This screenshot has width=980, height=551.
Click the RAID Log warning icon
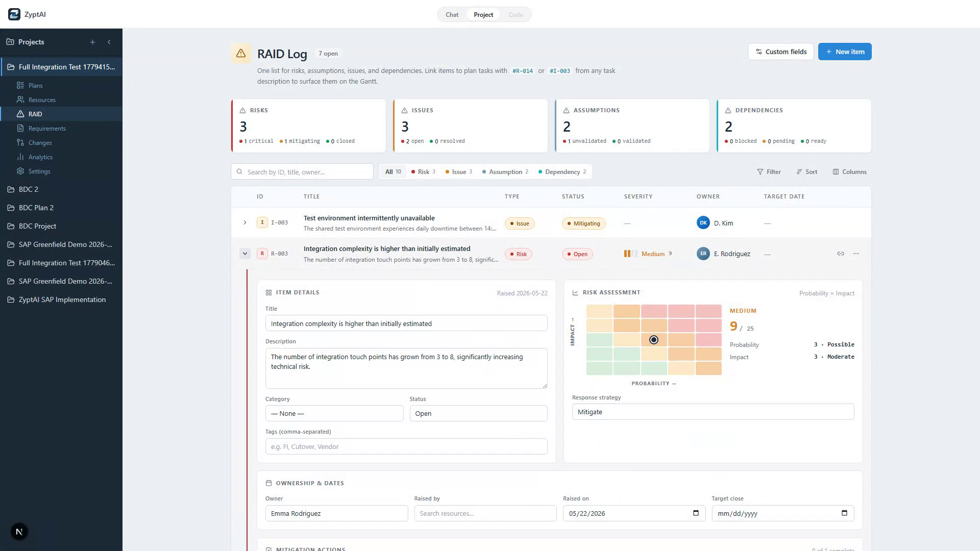[x=241, y=54]
